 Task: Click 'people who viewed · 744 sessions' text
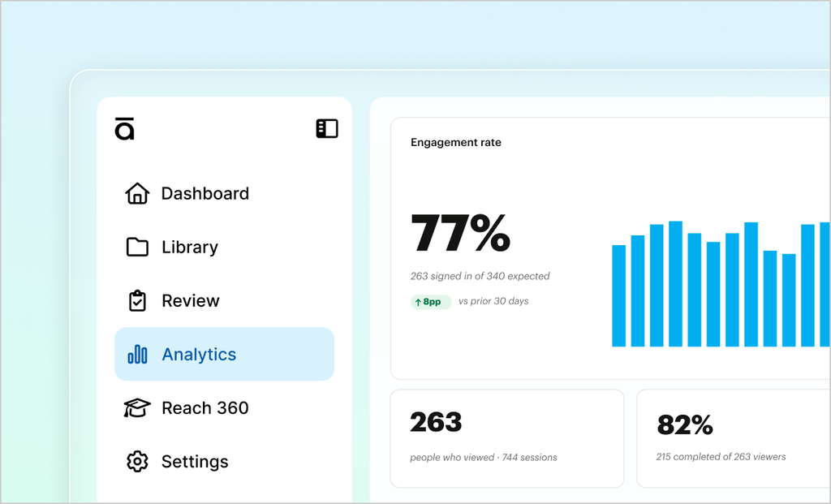pyautogui.click(x=484, y=458)
